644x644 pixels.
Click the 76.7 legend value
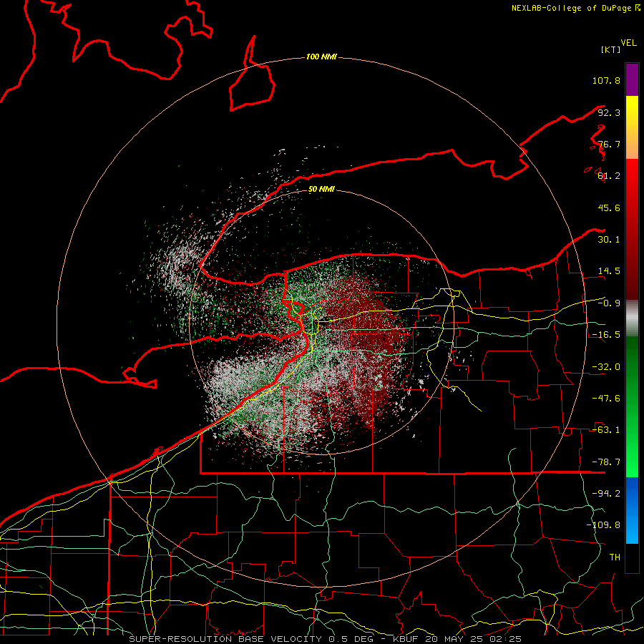click(609, 144)
